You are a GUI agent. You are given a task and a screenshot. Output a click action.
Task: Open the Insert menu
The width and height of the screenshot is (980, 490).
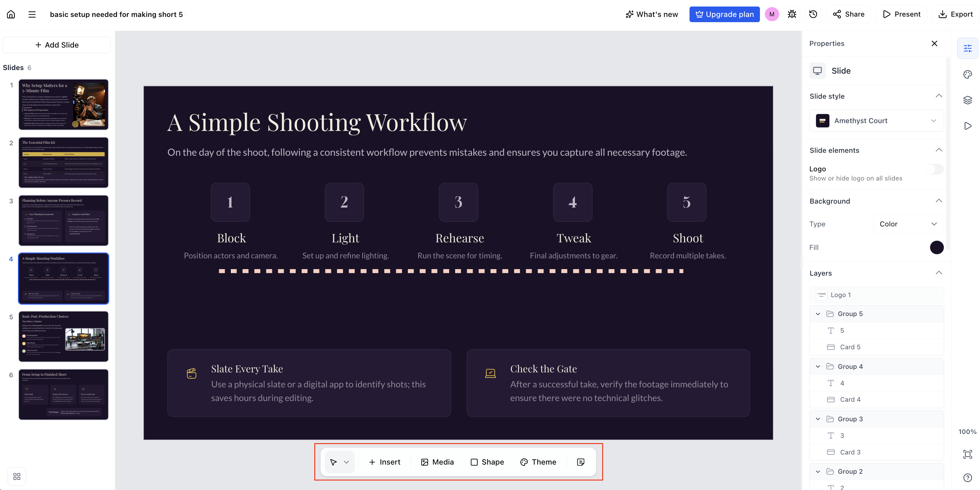pyautogui.click(x=384, y=462)
